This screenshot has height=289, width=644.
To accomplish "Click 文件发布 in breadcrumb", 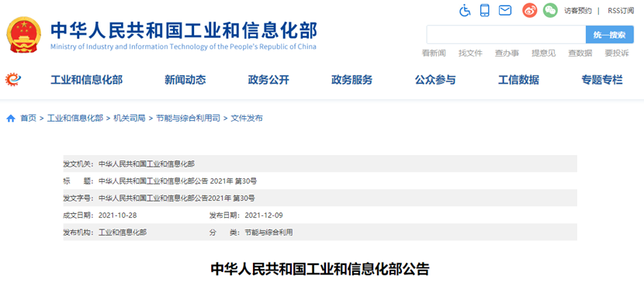I will pyautogui.click(x=247, y=119).
